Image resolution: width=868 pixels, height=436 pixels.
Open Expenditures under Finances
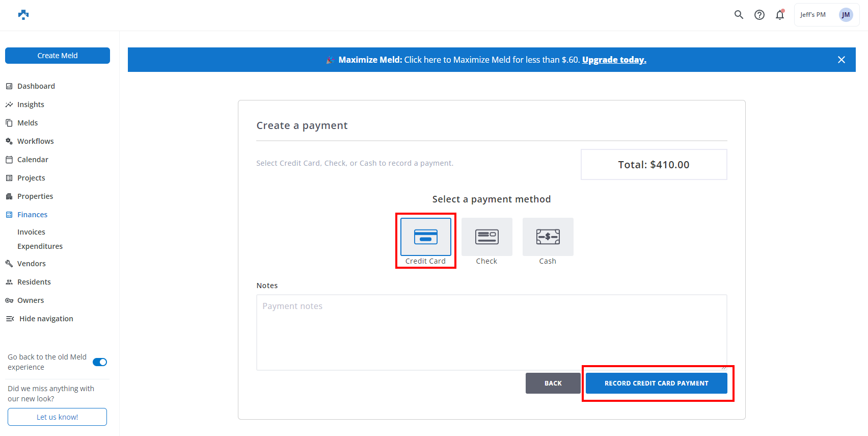click(40, 246)
